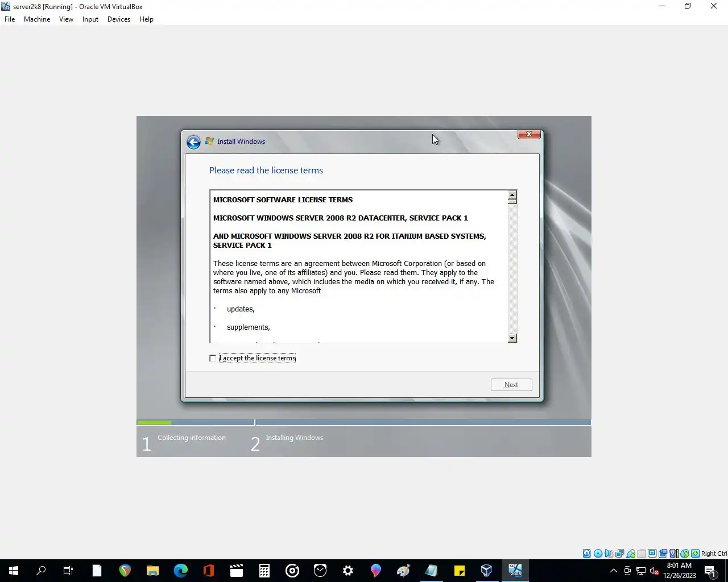Open taskbar Search
This screenshot has height=582, width=728.
click(41, 571)
